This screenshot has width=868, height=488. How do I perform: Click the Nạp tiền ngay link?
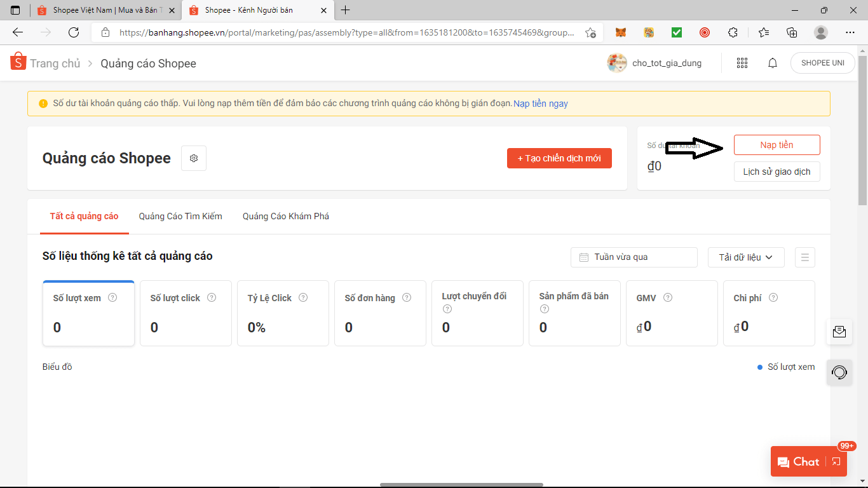coord(541,104)
